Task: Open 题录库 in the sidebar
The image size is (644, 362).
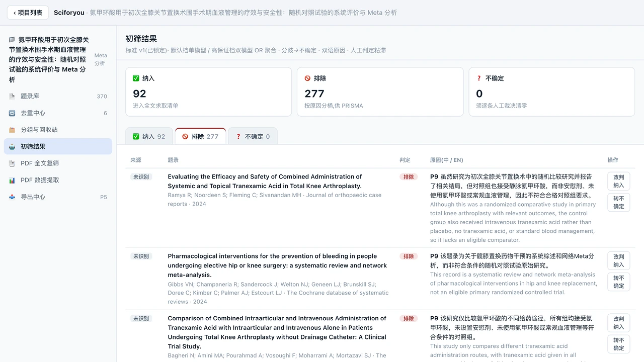Action: 58,96
